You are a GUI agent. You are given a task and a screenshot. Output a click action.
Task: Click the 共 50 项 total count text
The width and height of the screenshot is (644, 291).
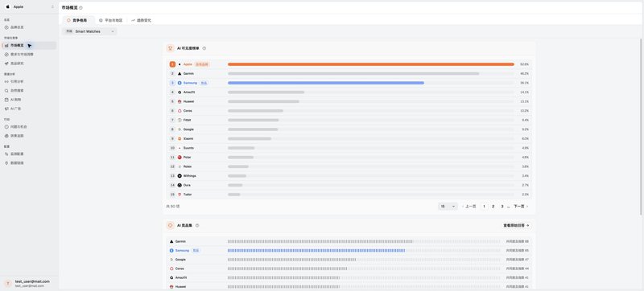[x=173, y=206]
